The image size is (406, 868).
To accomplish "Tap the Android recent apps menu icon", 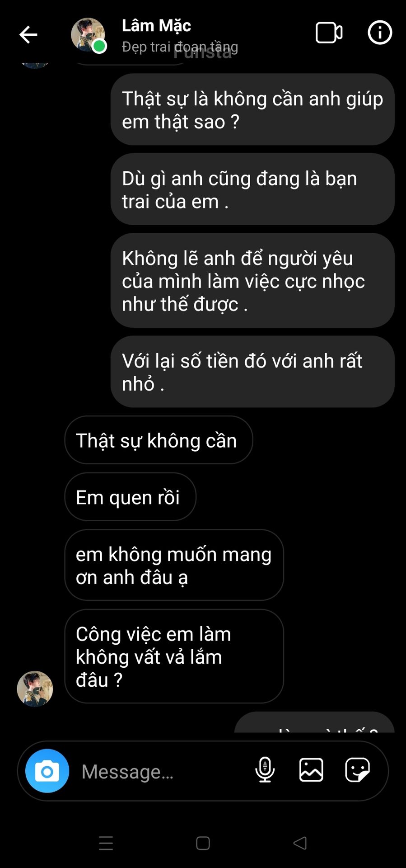I will coord(106,843).
